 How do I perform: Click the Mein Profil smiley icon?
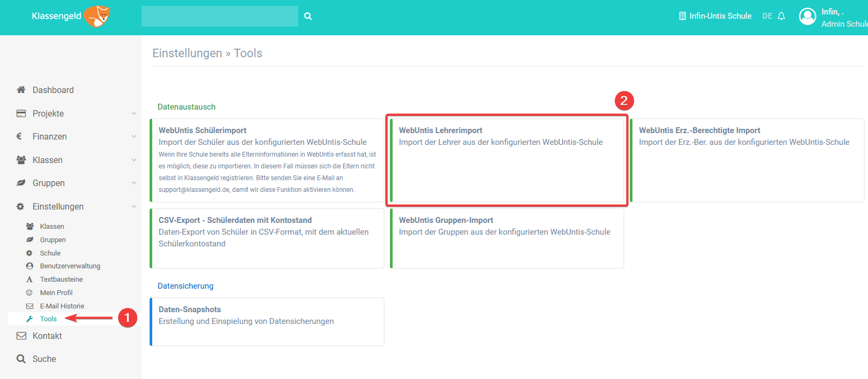coord(29,293)
